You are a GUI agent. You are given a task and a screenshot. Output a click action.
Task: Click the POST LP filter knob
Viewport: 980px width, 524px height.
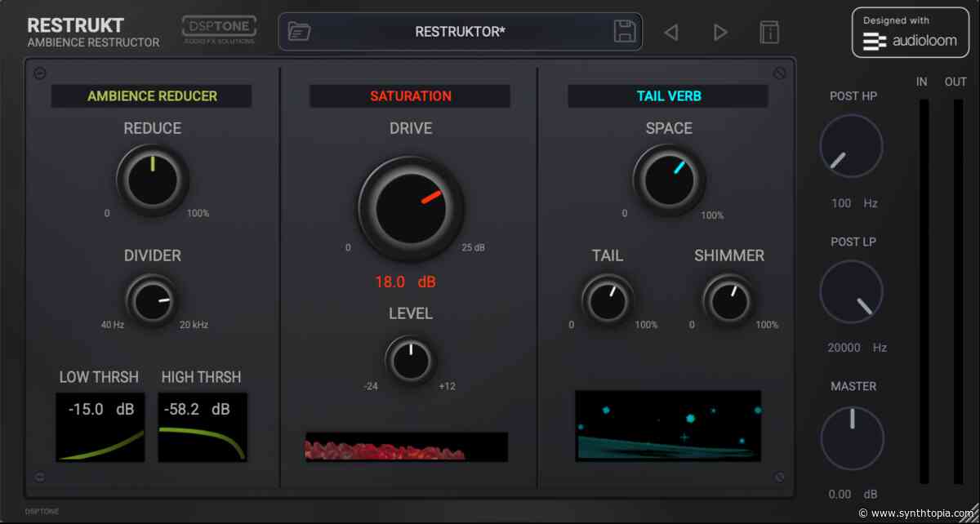click(x=851, y=291)
